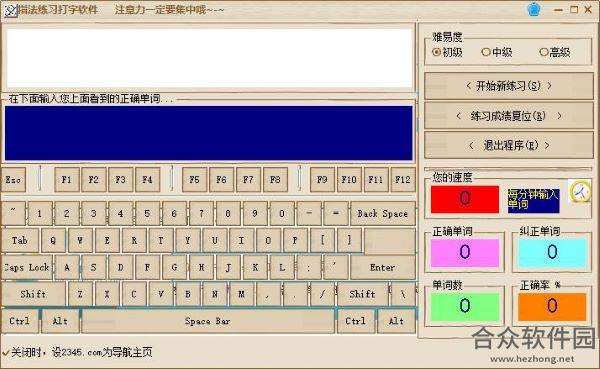This screenshot has width=600, height=369.
Task: Exit program via 退出程序 button
Action: (509, 145)
